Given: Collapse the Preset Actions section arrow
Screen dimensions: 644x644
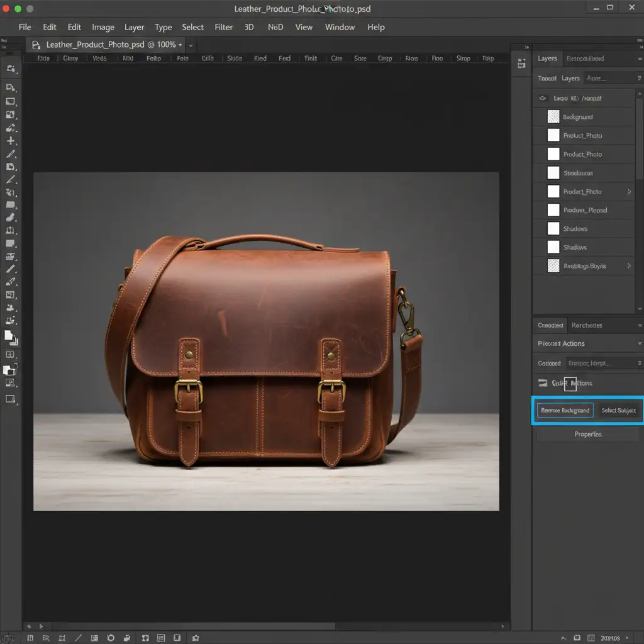Looking at the screenshot, I should [639, 343].
